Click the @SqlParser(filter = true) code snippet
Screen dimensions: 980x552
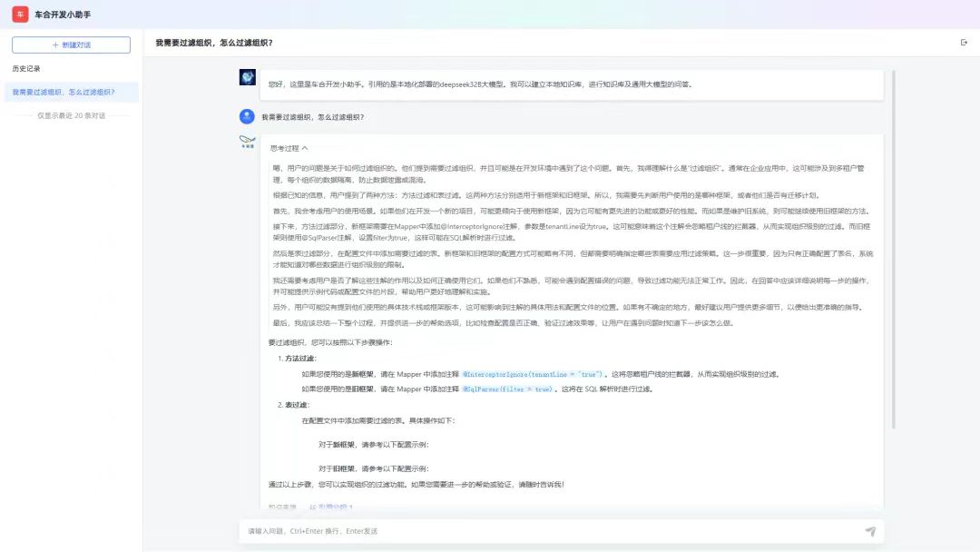507,389
